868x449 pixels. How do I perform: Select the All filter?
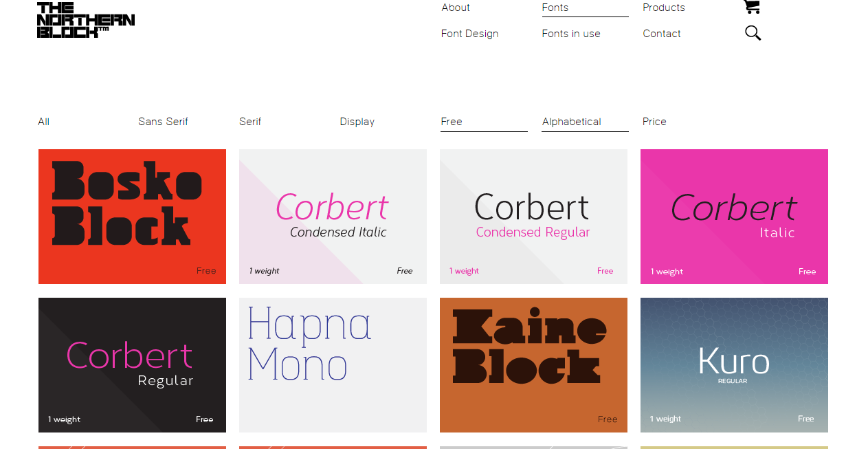click(x=43, y=122)
